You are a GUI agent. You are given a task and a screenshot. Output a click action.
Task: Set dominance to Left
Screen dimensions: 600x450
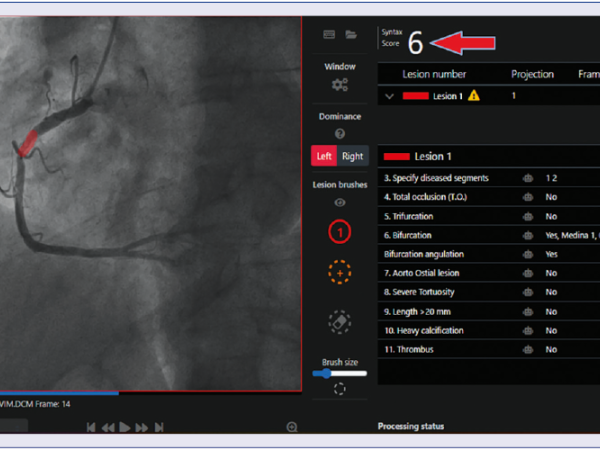pos(324,156)
